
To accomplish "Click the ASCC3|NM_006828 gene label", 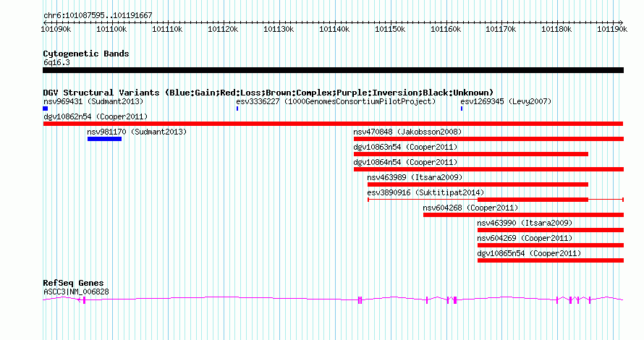I will (x=76, y=292).
